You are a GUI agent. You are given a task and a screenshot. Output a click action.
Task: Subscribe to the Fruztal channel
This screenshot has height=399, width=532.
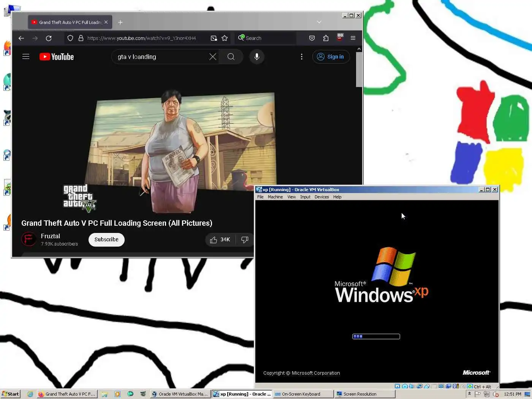tap(106, 239)
